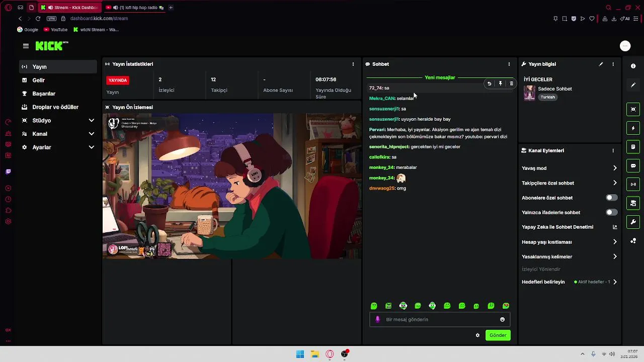Open the info panel icon in right rail
644x362 pixels.
[633, 66]
